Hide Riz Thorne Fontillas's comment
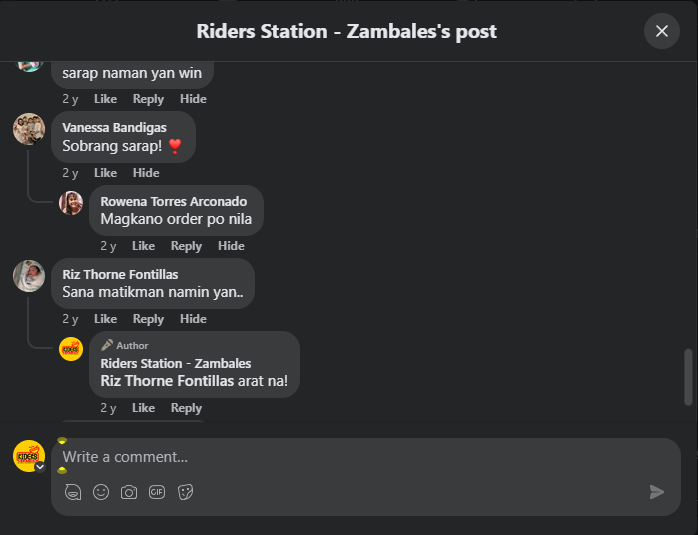This screenshot has width=698, height=535. [x=193, y=319]
